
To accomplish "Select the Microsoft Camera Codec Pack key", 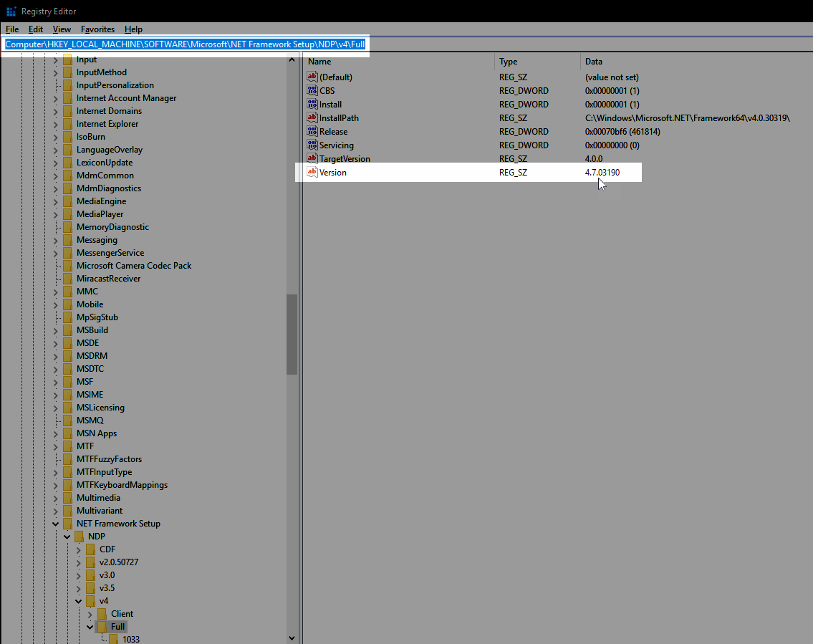I will click(x=134, y=266).
